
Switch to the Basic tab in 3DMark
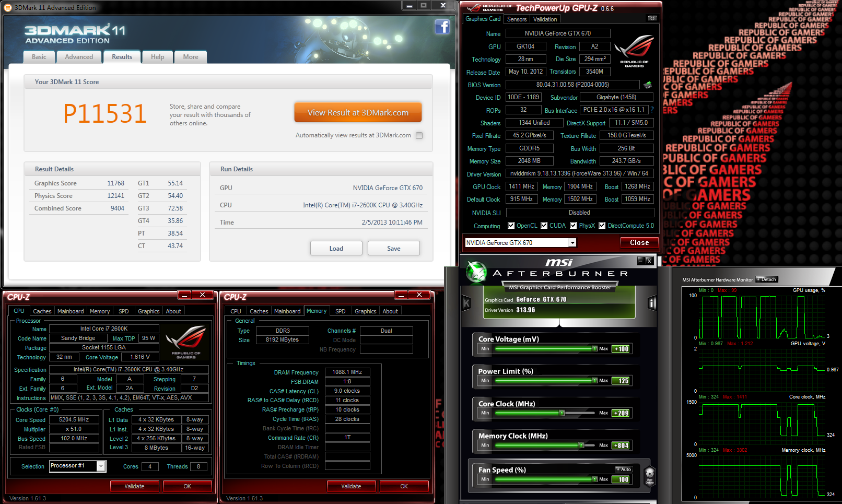39,57
